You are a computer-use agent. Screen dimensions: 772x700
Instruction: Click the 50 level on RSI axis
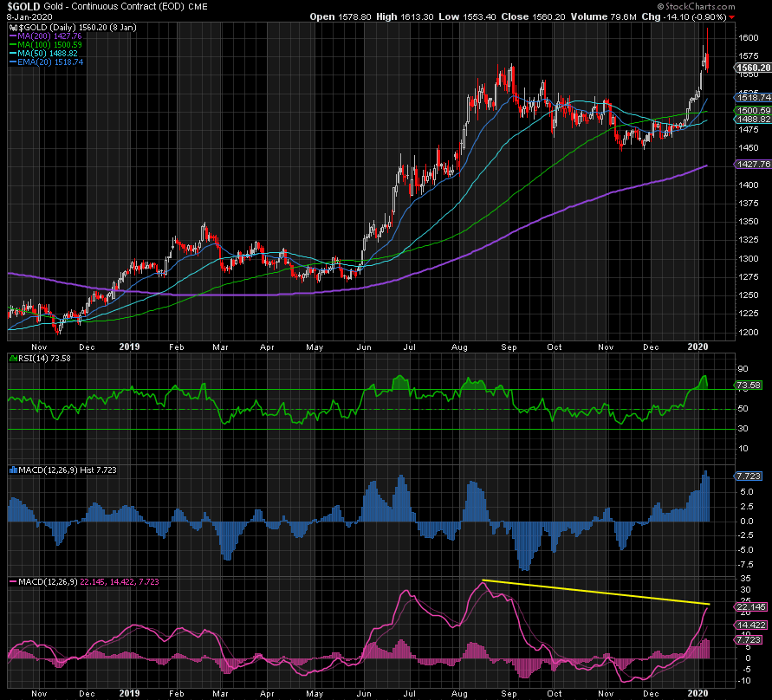(x=743, y=409)
